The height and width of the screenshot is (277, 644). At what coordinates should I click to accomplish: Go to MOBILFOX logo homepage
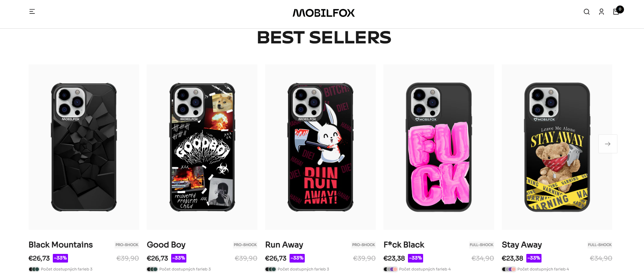324,13
